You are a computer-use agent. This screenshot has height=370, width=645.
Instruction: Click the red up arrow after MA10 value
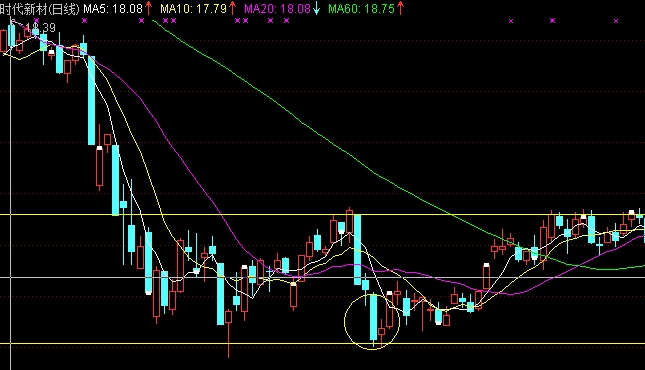pyautogui.click(x=232, y=8)
